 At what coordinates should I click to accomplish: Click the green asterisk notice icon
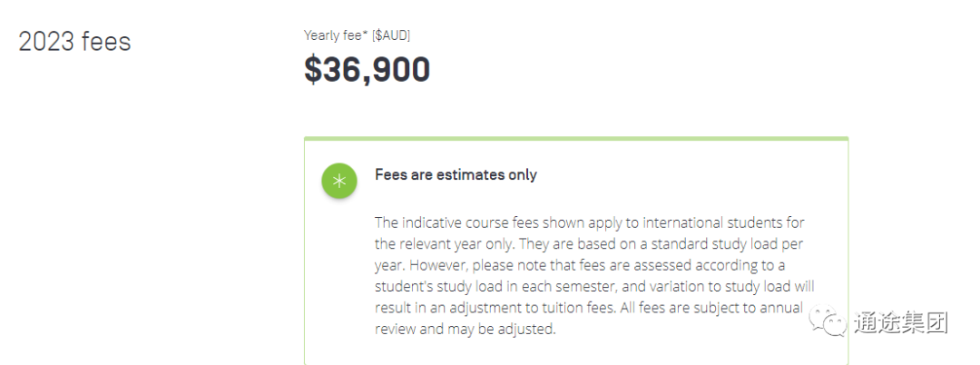point(338,182)
